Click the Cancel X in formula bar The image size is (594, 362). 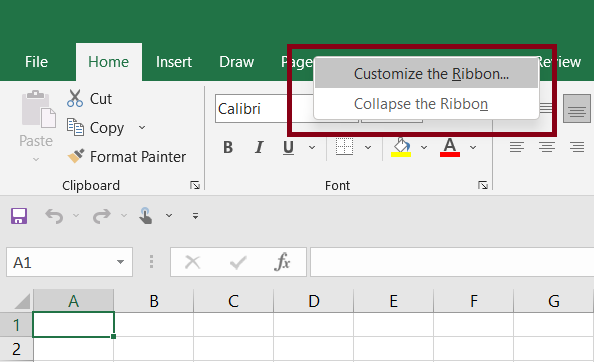(192, 262)
